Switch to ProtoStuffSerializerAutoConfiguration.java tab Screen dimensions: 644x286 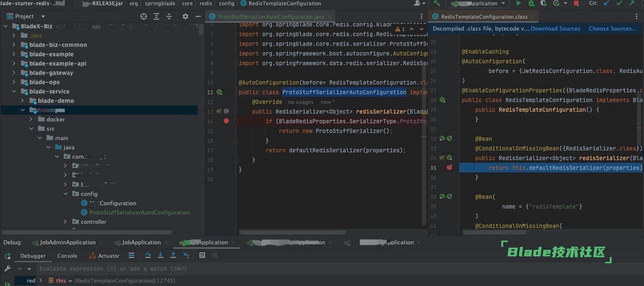[x=271, y=17]
